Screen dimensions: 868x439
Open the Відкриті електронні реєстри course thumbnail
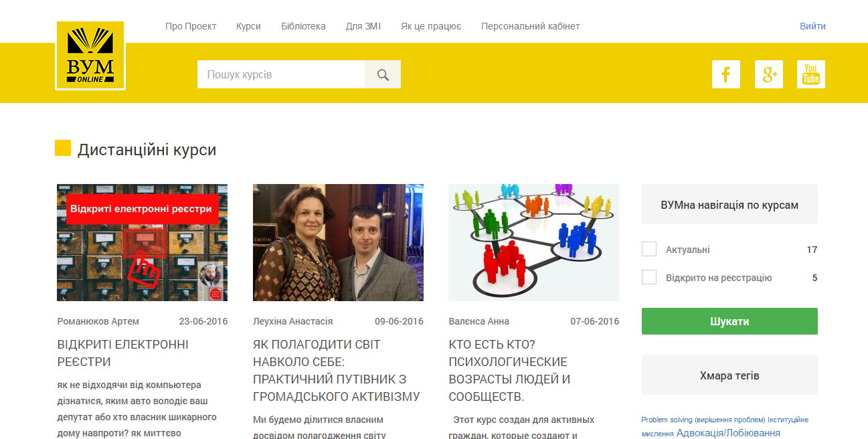142,242
